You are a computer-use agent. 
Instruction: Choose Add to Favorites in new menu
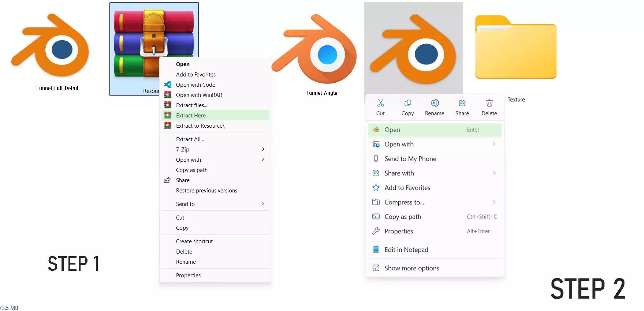(435, 188)
